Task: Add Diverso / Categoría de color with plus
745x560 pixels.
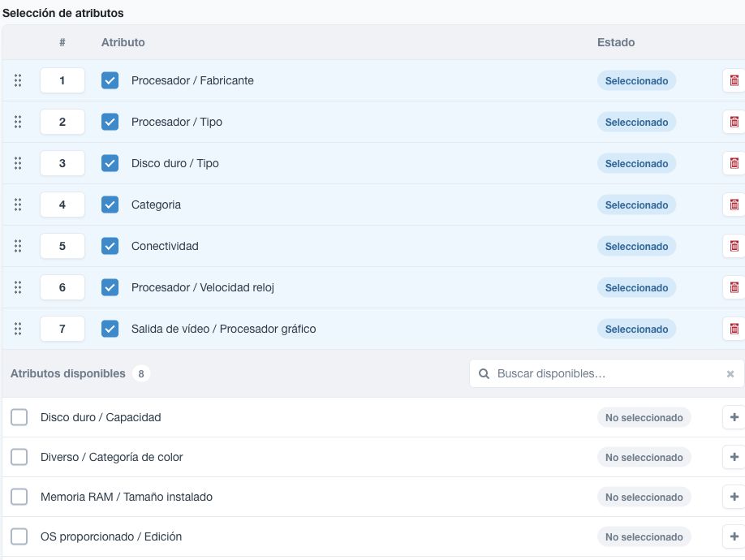Action: tap(734, 457)
